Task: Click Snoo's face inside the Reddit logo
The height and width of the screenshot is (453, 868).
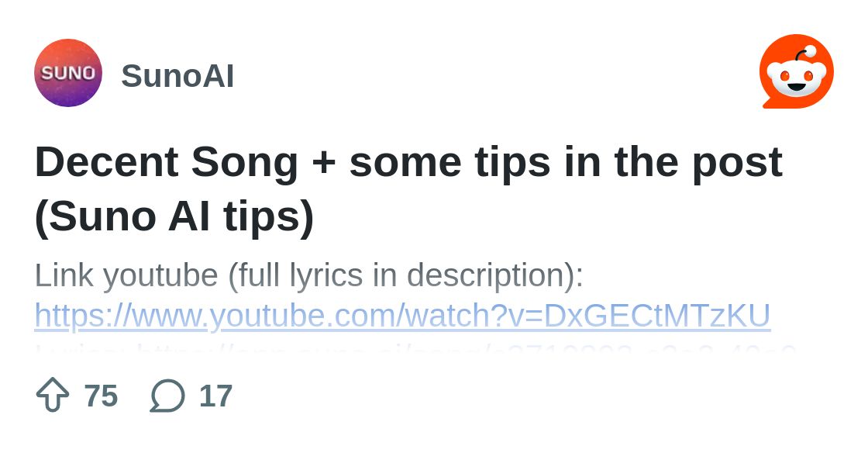Action: pos(797,79)
